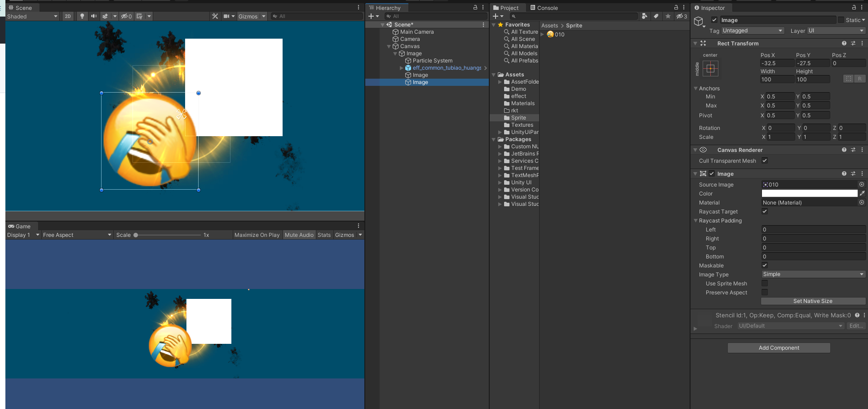Click Set Native Size button
The width and height of the screenshot is (868, 409).
pyautogui.click(x=813, y=301)
